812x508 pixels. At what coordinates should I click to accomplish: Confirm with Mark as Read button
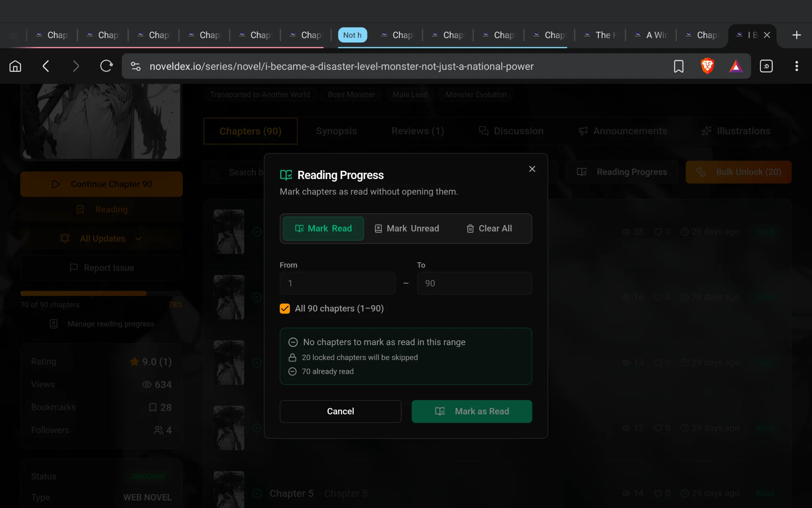pos(472,412)
